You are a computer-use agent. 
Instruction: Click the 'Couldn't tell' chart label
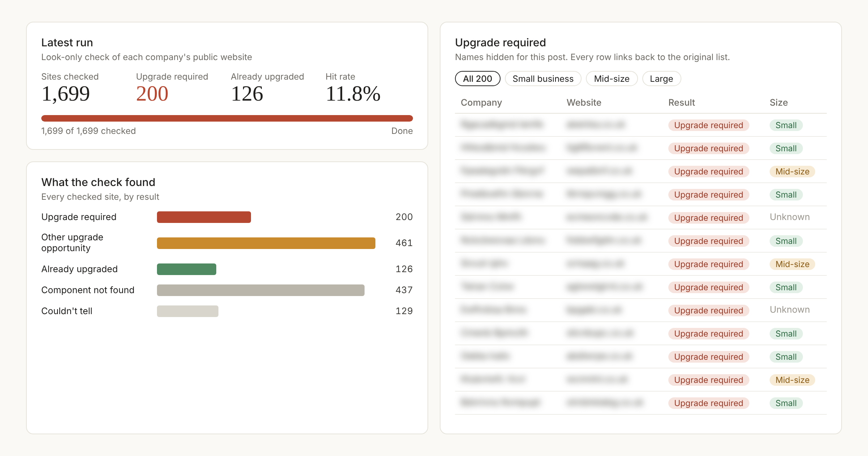(67, 311)
